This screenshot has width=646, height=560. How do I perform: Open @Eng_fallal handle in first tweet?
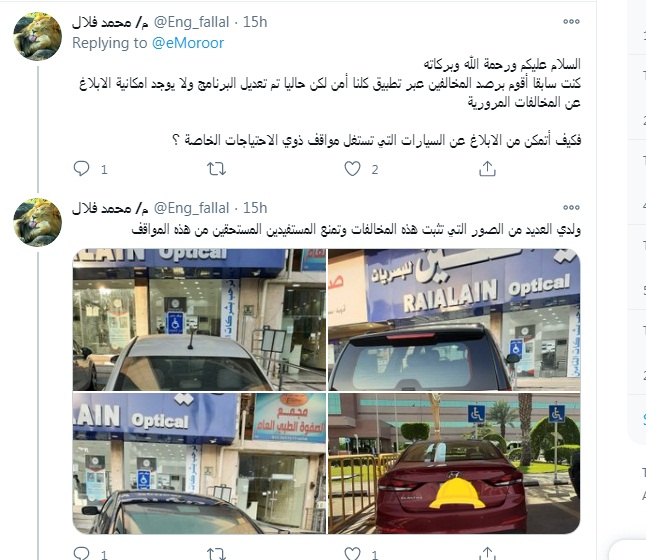[x=191, y=22]
